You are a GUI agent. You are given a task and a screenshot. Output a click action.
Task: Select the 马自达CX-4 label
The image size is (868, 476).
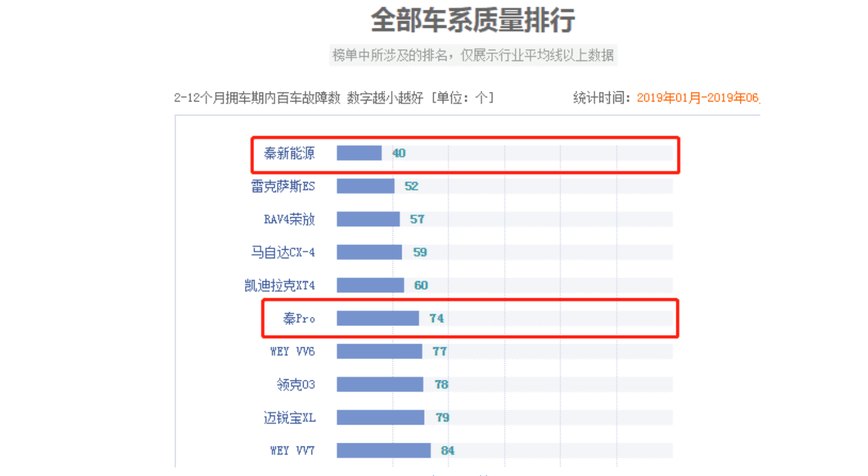[283, 252]
